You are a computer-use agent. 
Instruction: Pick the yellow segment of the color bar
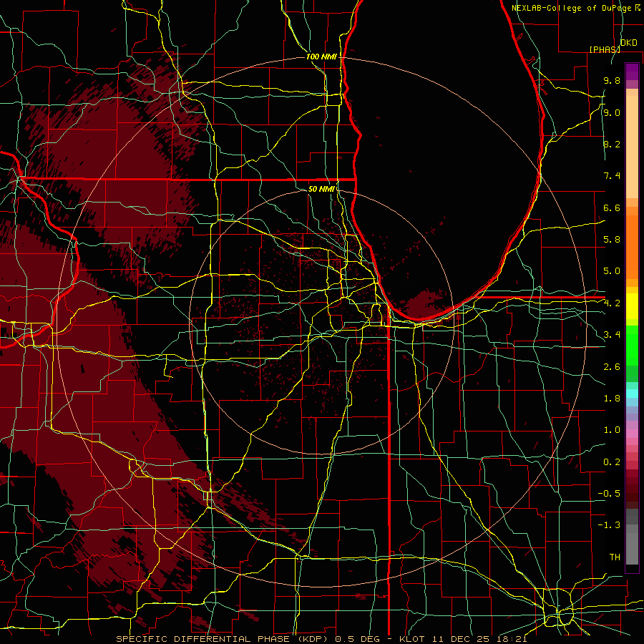pos(632,306)
